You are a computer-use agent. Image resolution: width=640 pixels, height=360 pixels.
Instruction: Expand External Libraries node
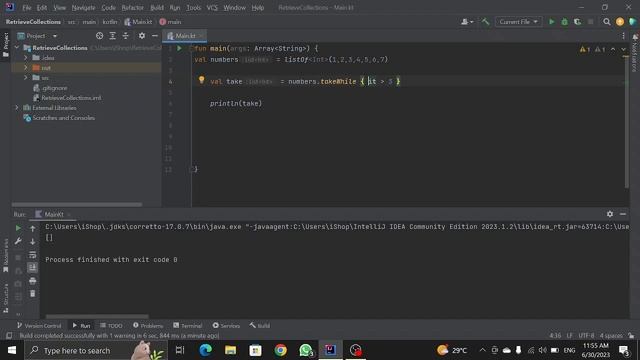[17, 108]
